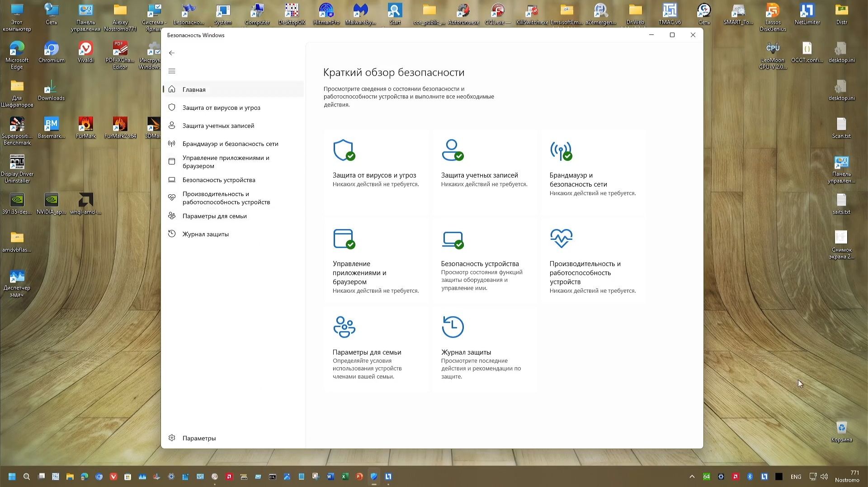The image size is (868, 487).
Task: Select TMAC v6 desktop icon
Action: click(670, 14)
